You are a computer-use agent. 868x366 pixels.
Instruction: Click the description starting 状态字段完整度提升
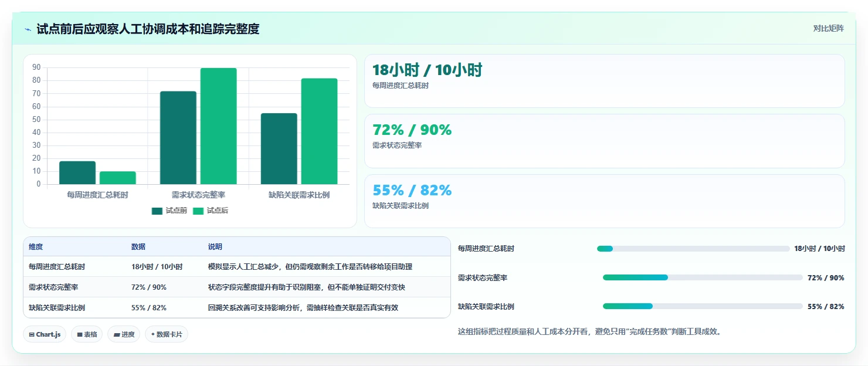[307, 287]
